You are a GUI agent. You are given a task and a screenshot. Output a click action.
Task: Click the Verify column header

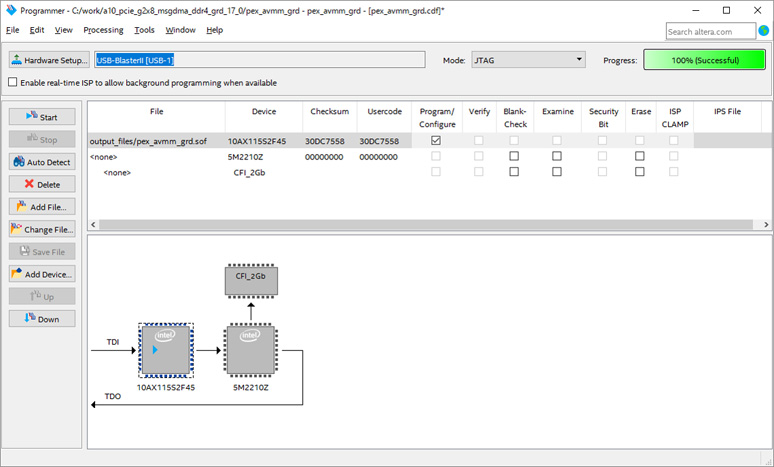pyautogui.click(x=479, y=117)
